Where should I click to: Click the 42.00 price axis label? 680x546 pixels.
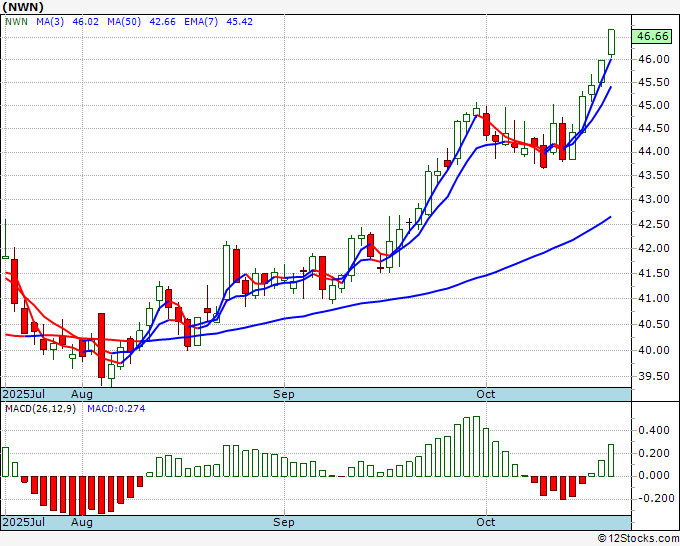[x=654, y=248]
